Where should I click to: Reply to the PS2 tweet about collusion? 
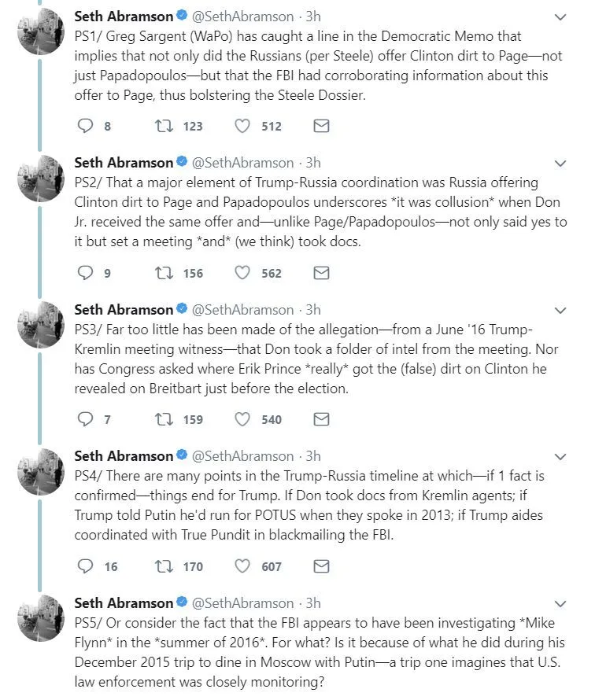click(x=86, y=273)
